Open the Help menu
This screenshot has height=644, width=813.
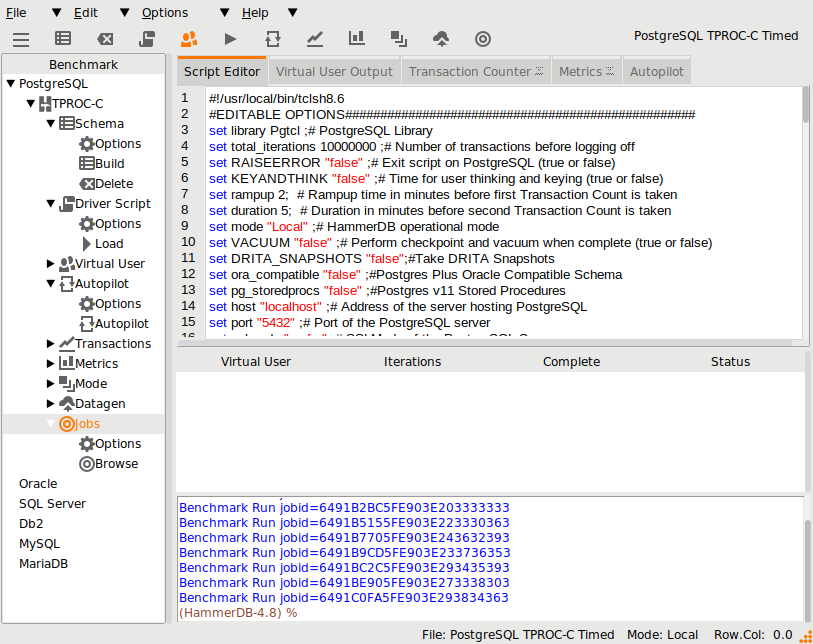tap(255, 13)
